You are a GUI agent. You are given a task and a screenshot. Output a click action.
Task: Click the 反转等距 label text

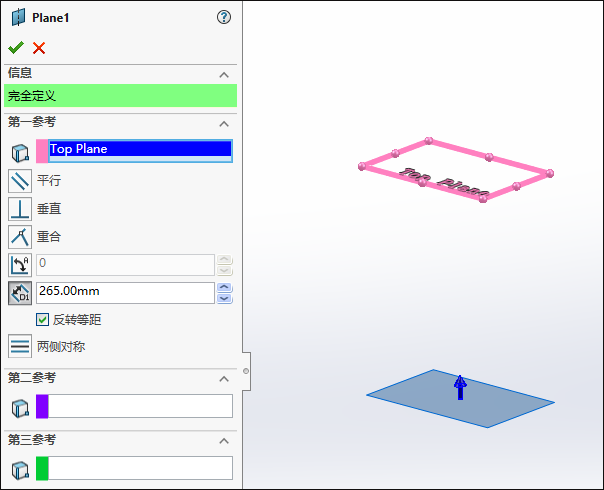77,320
